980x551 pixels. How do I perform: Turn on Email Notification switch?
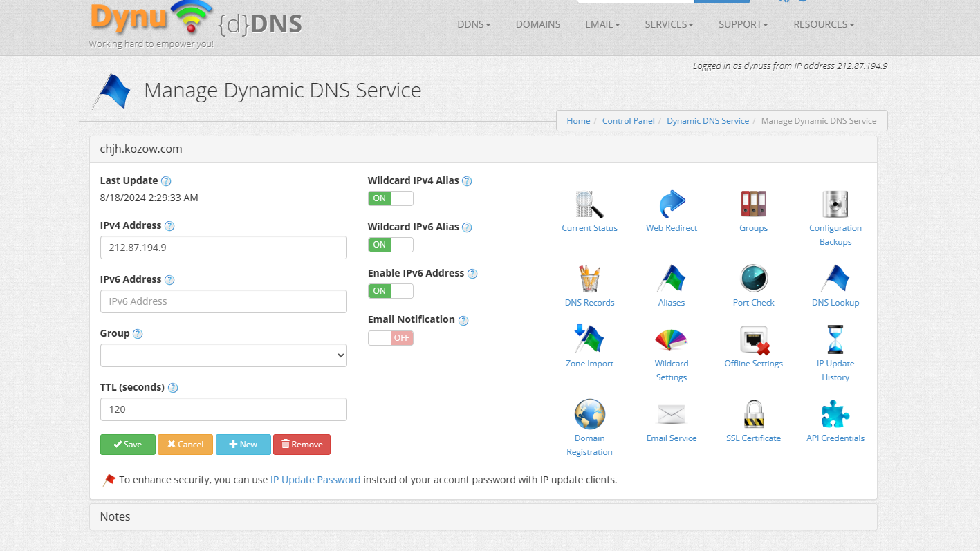click(391, 338)
